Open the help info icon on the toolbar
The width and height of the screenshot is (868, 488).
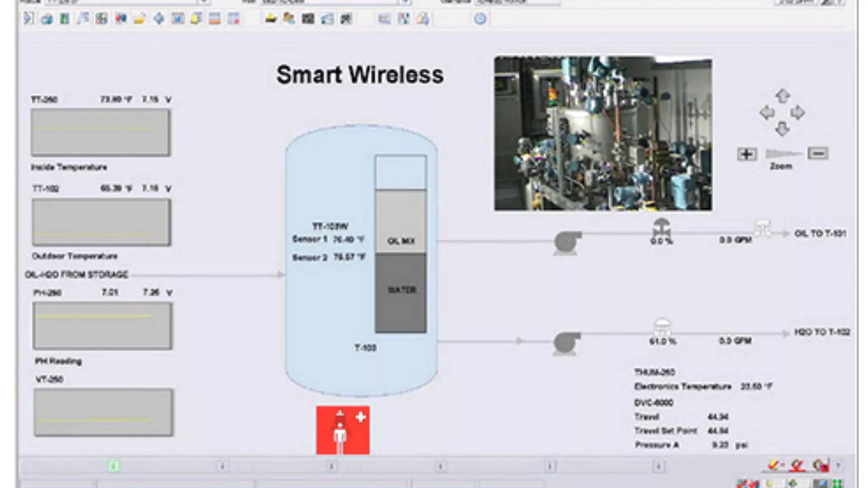(480, 19)
